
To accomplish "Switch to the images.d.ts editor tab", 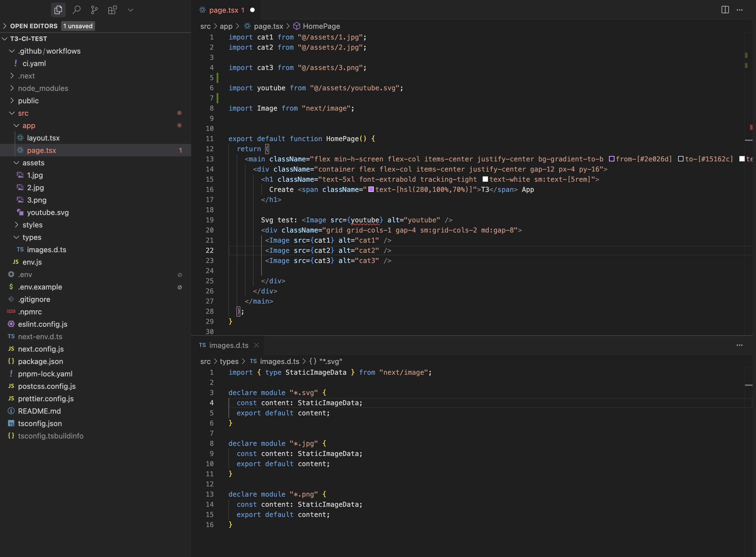I will pos(228,345).
